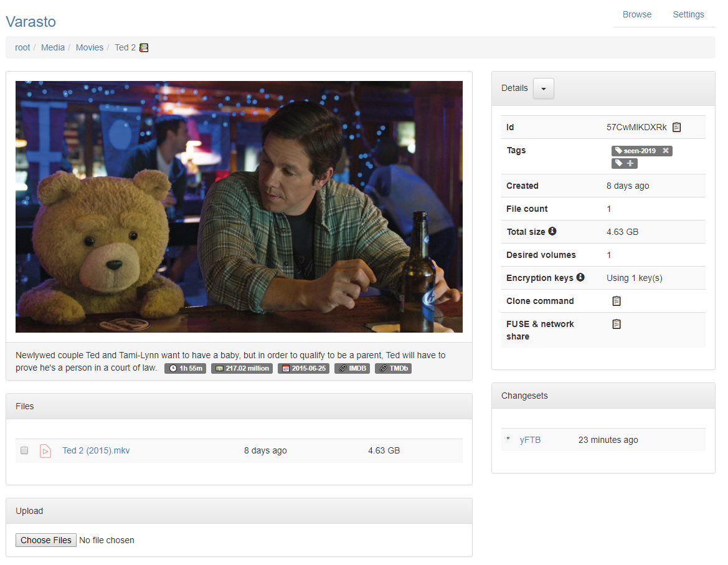
Task: Open the TMDb link badge
Action: [x=393, y=368]
